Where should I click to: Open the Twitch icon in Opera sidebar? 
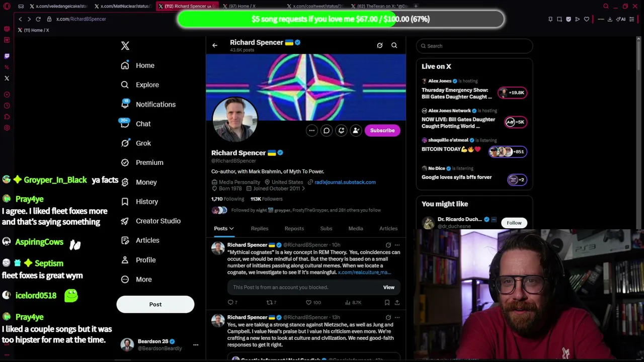click(x=7, y=56)
